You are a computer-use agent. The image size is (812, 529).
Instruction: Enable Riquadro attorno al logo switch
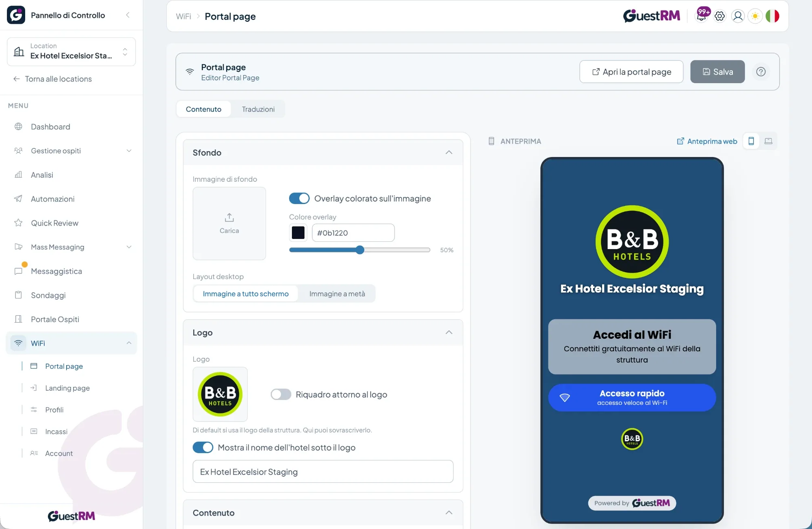tap(281, 394)
